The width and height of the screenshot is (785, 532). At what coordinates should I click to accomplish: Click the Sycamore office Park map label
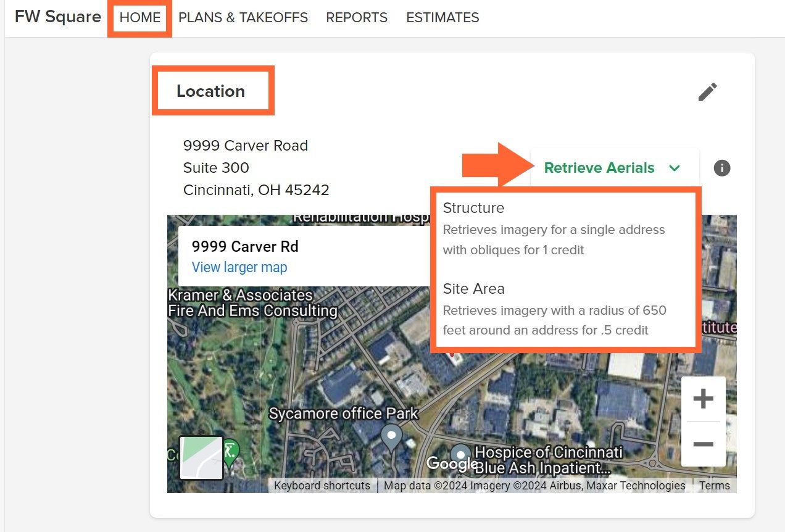[x=344, y=414]
